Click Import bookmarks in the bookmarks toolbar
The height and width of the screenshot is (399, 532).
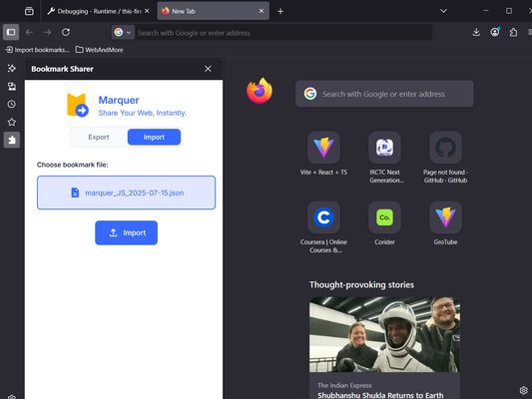(37, 50)
